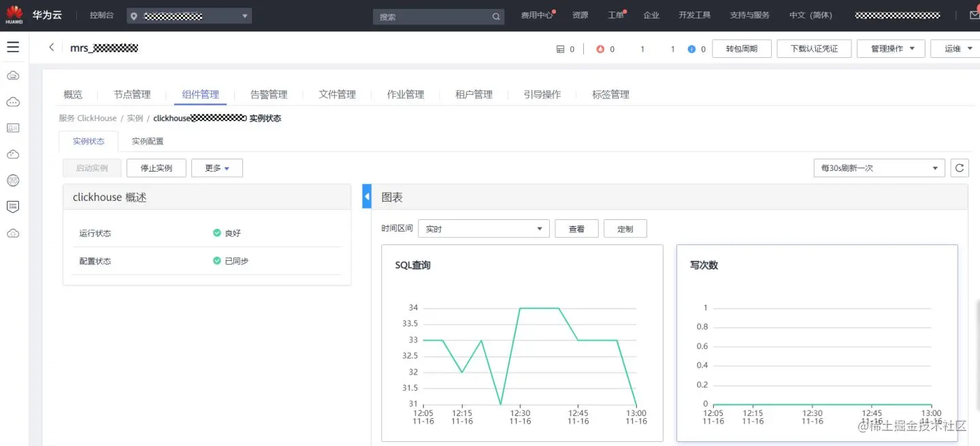The width and height of the screenshot is (980, 446).
Task: Click the 已同步 configuration status value
Action: pos(237,261)
